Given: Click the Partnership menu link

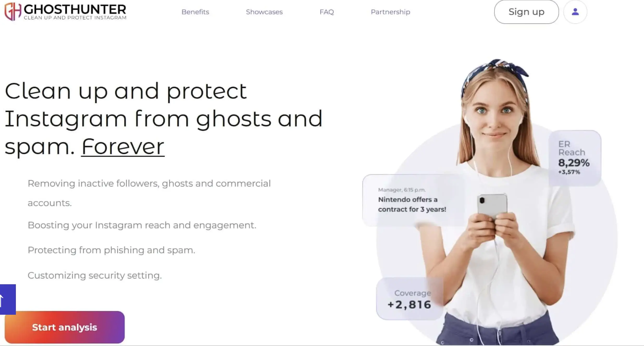Looking at the screenshot, I should [391, 12].
